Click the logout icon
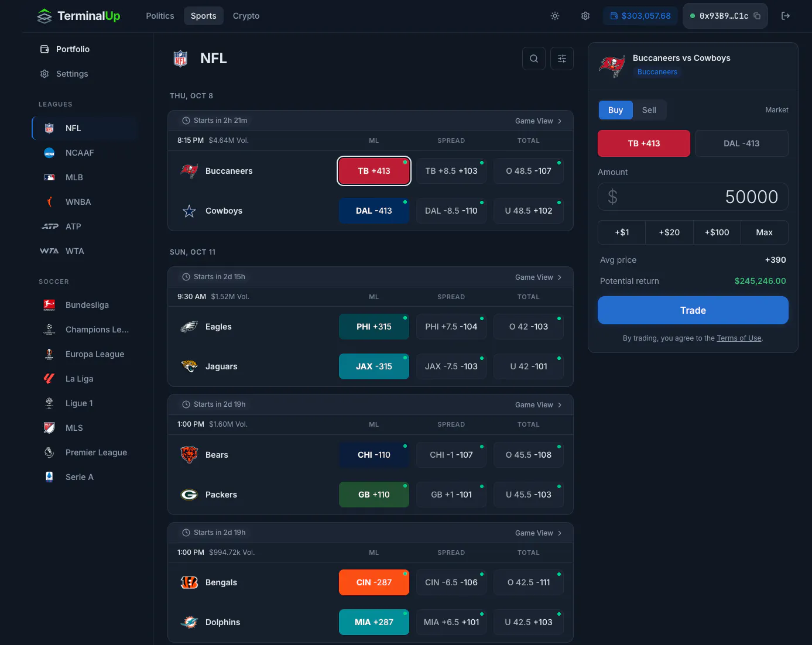Image resolution: width=812 pixels, height=645 pixels. coord(786,16)
